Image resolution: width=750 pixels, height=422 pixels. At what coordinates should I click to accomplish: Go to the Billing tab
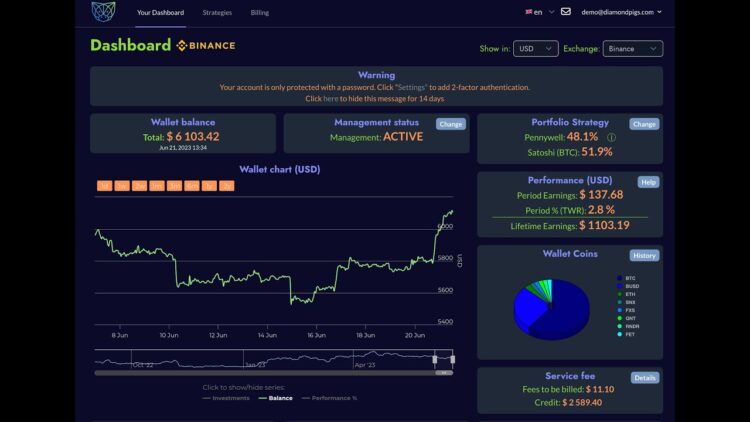(260, 13)
